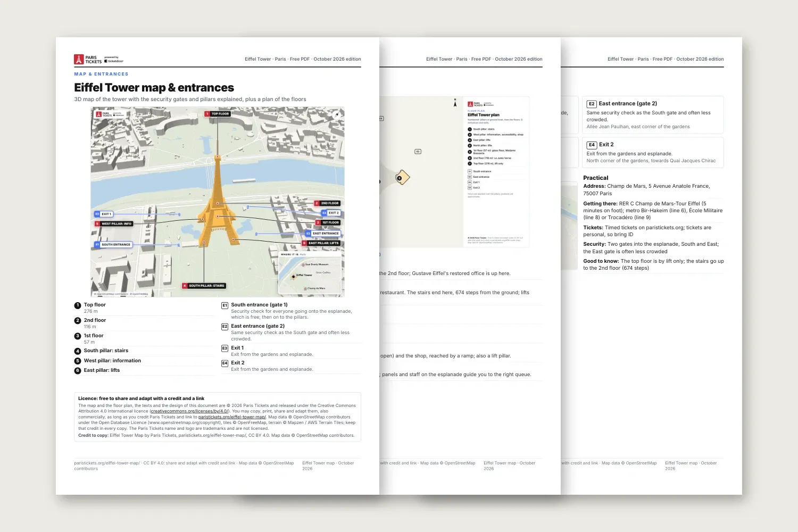Click Eiffel Tower dot in Where It Is inset
The image size is (798, 532).
[293, 277]
